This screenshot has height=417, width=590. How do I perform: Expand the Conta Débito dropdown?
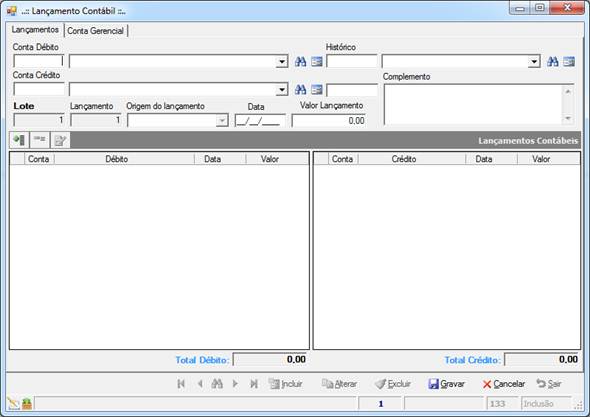click(x=282, y=62)
